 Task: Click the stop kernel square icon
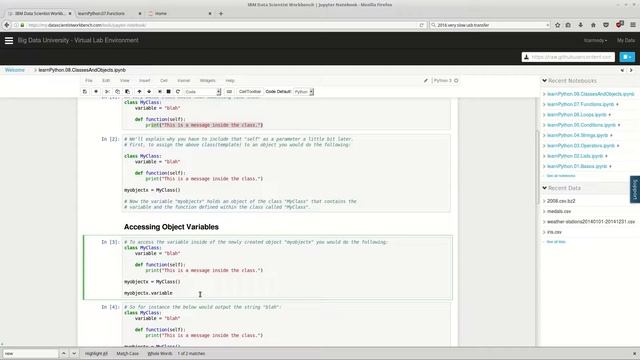click(169, 92)
